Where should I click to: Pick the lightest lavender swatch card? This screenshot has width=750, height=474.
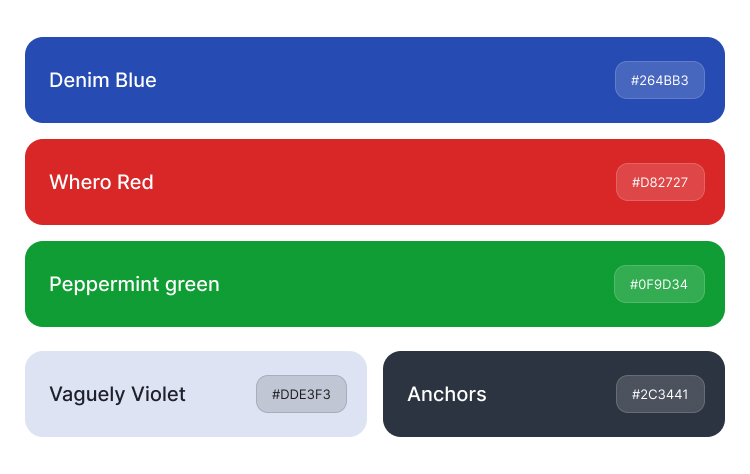[x=196, y=394]
